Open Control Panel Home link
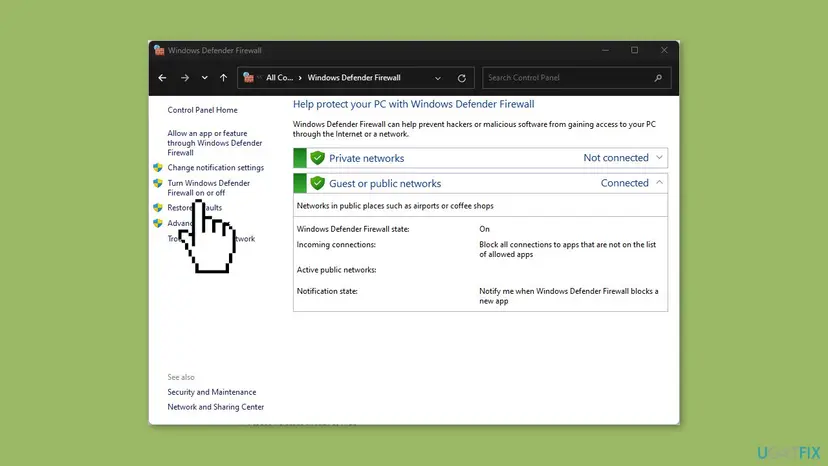The width and height of the screenshot is (828, 466). click(202, 110)
